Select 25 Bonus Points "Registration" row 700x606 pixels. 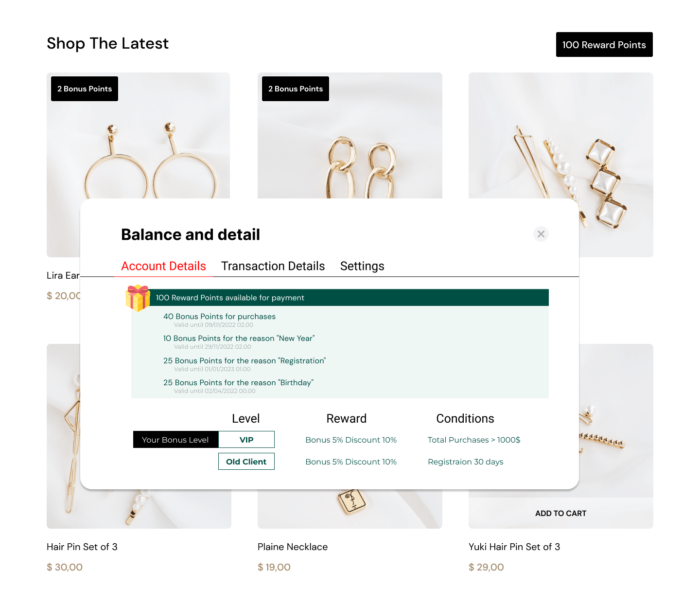(245, 361)
